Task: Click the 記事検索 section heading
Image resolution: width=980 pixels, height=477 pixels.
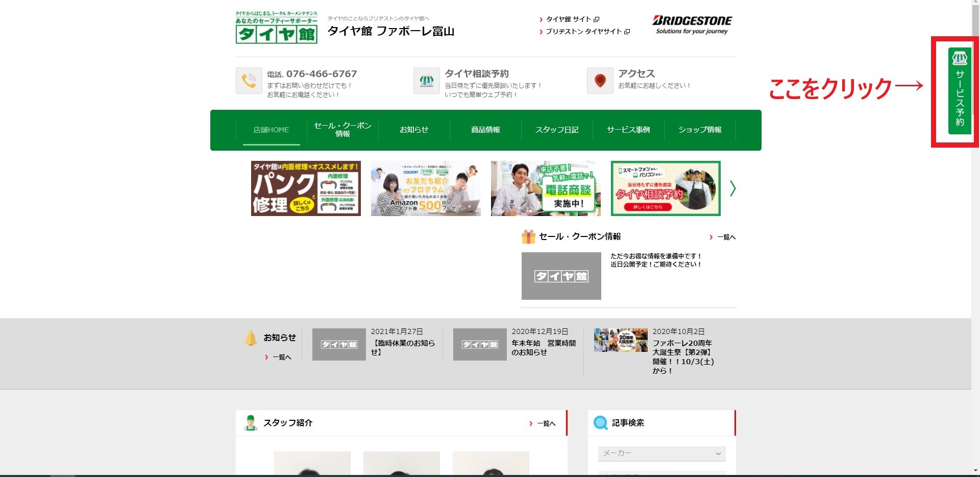Action: tap(628, 423)
